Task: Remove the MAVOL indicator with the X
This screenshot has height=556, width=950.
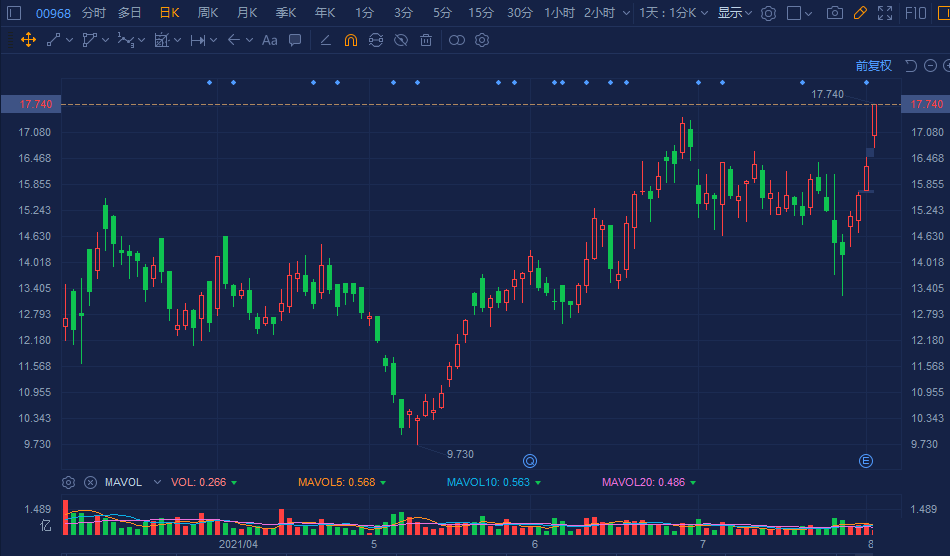Action: [90, 482]
